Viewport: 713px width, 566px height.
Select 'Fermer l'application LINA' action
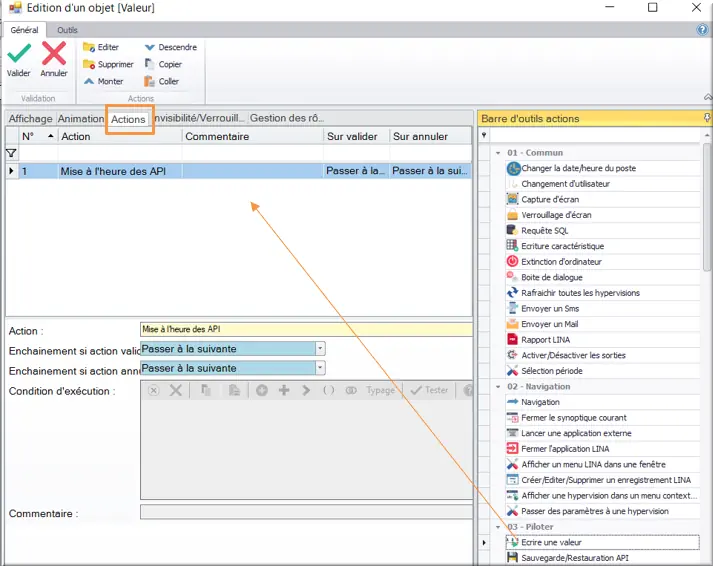(x=603, y=449)
